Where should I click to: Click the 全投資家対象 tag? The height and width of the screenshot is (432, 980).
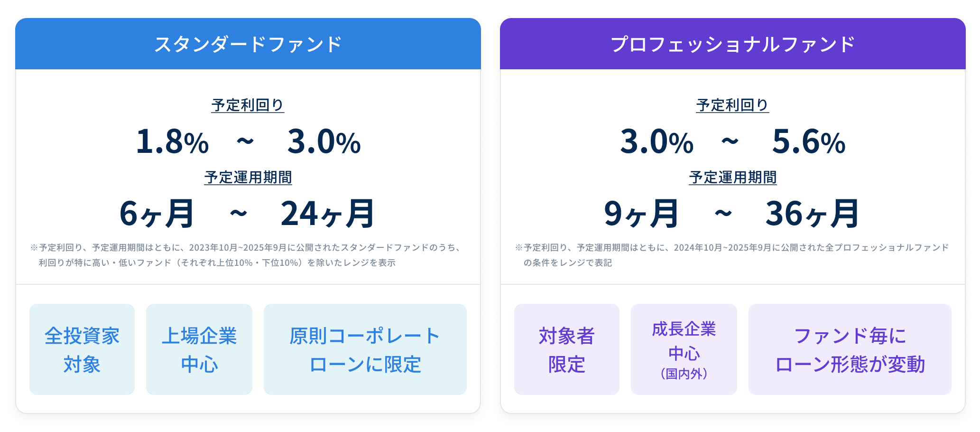point(82,349)
